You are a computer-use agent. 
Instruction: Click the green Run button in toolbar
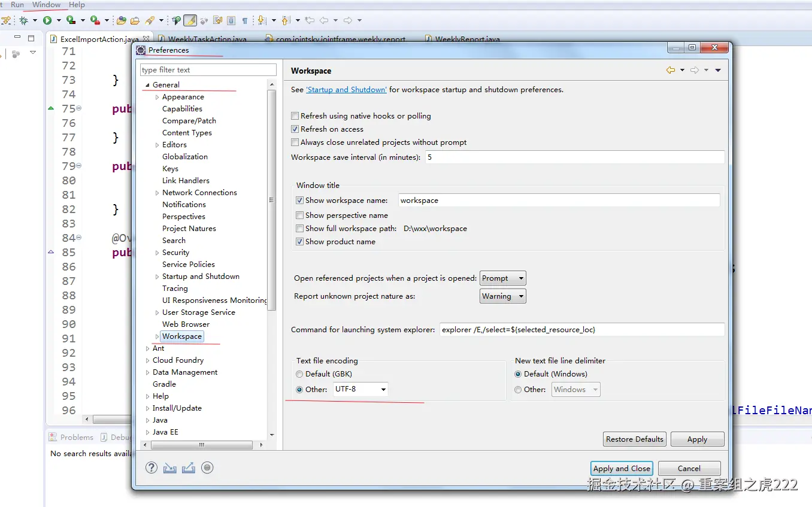[x=47, y=20]
